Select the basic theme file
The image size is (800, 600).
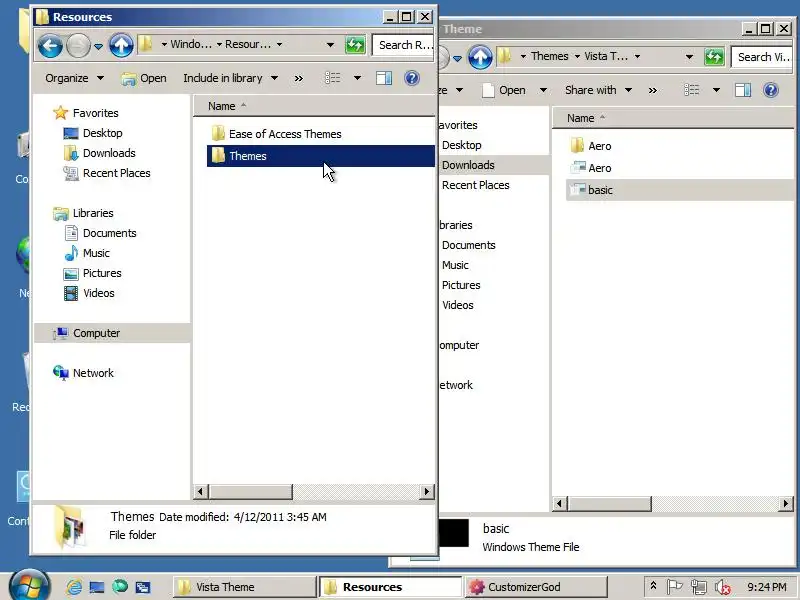point(680,190)
